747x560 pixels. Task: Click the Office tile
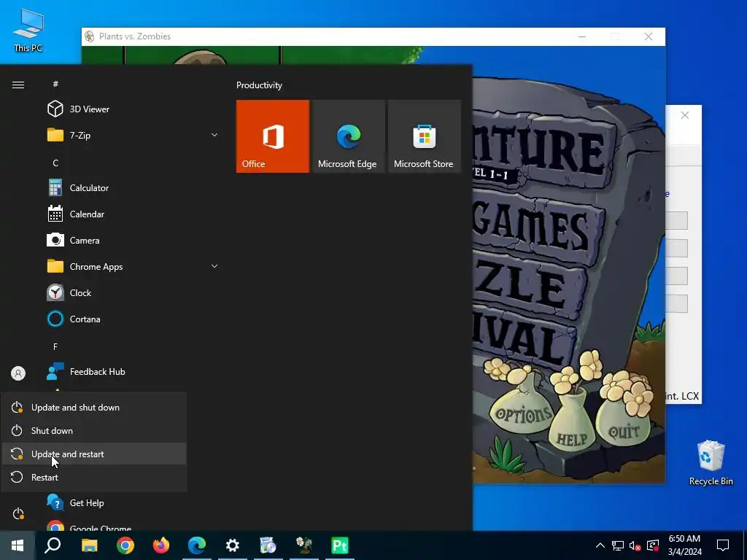[x=273, y=136]
